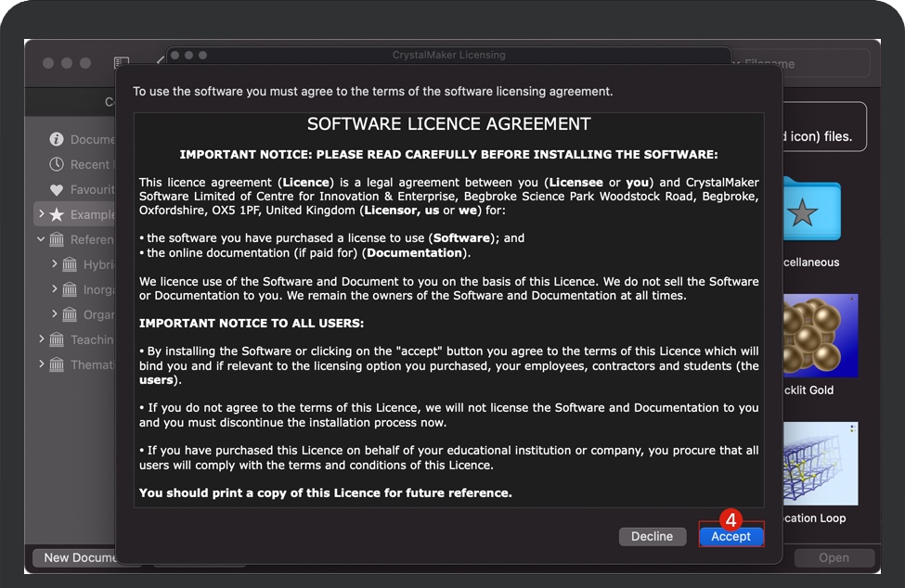Click the Filename search field
The height and width of the screenshot is (588, 905).
point(801,63)
